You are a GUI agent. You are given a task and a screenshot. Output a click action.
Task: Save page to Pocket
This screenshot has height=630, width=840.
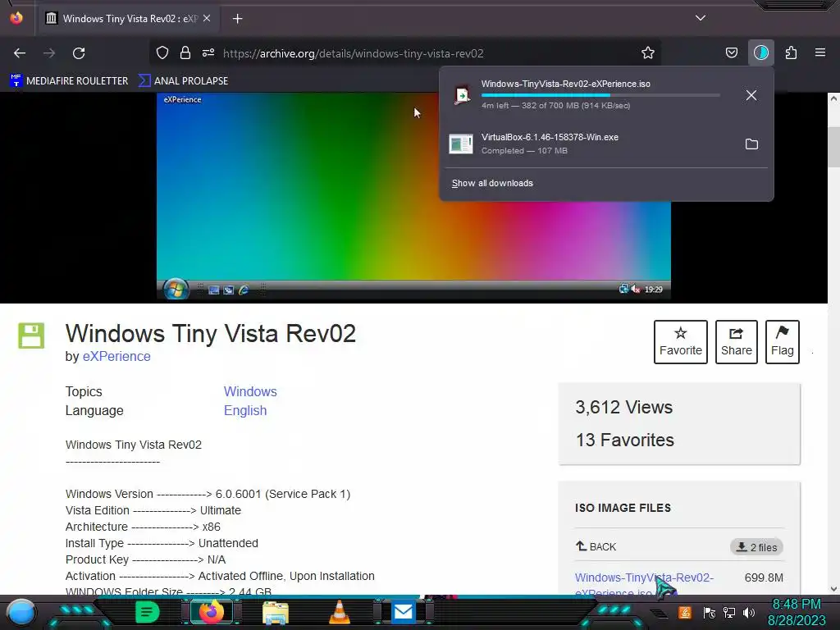[x=731, y=52]
